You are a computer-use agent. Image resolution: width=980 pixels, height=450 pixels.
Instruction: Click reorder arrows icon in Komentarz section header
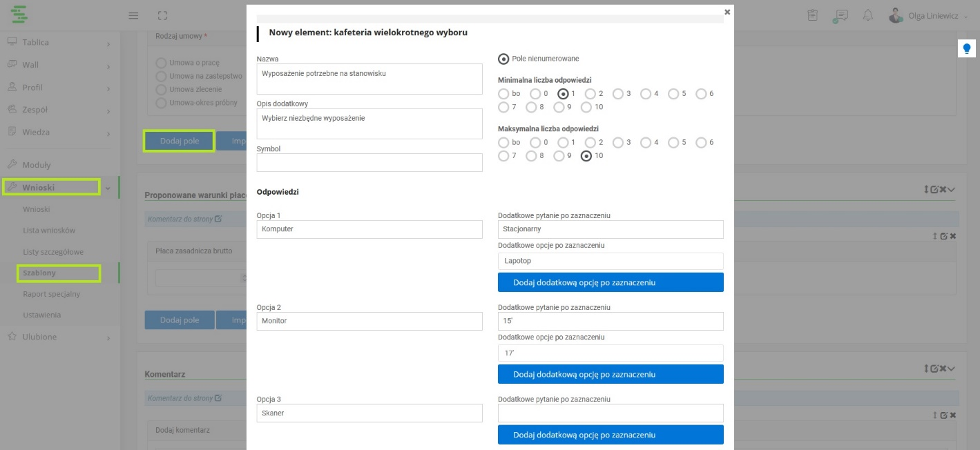[926, 369]
